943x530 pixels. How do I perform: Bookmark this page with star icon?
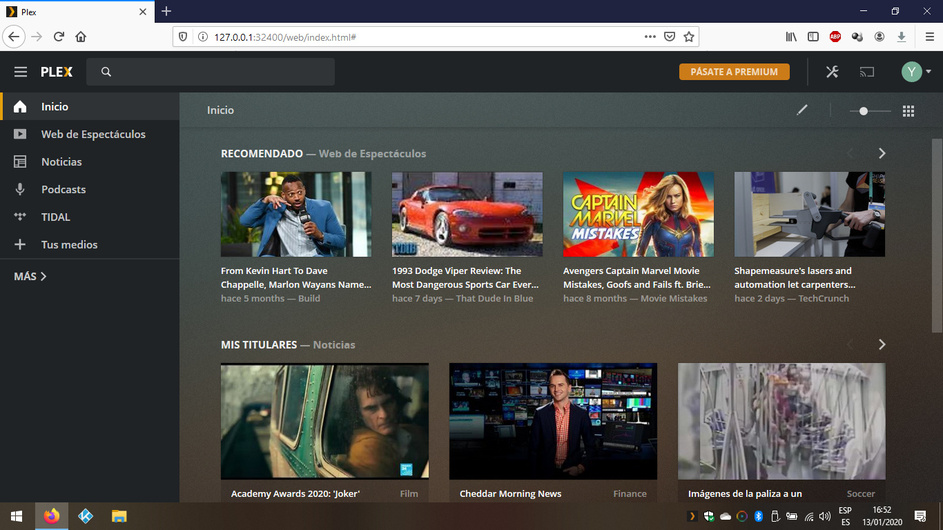(x=689, y=37)
